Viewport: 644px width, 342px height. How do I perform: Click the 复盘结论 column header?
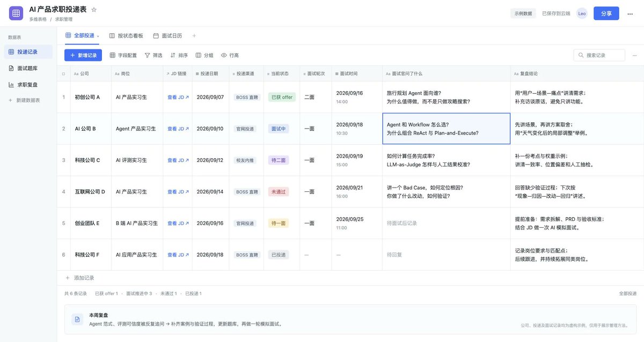click(x=577, y=73)
